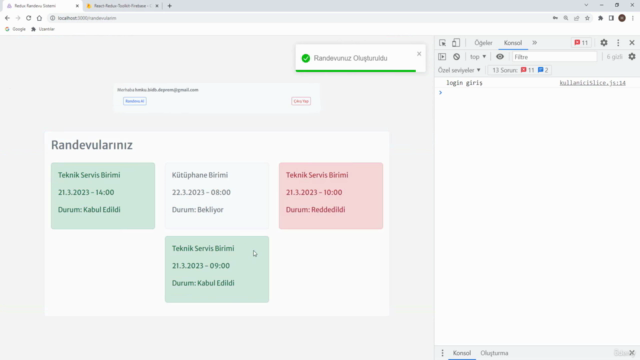This screenshot has height=360, width=640.
Task: Click the red 11 errors badge
Action: [x=581, y=42]
